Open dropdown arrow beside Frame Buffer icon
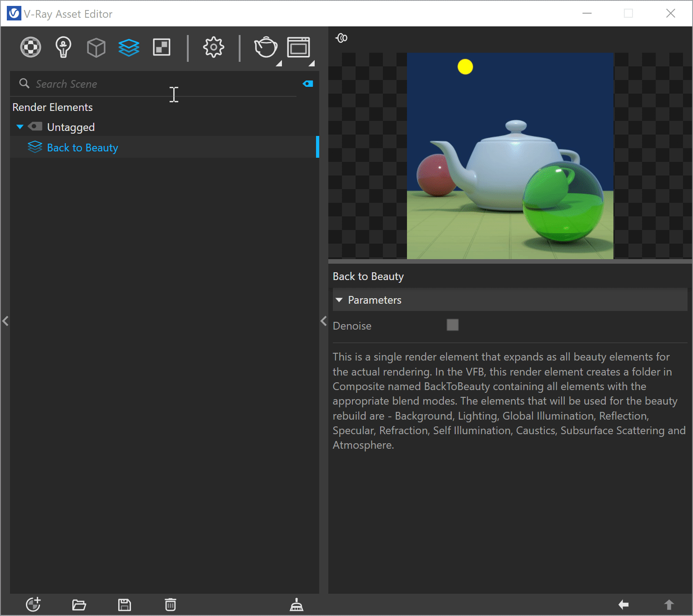The height and width of the screenshot is (616, 693). click(x=311, y=63)
